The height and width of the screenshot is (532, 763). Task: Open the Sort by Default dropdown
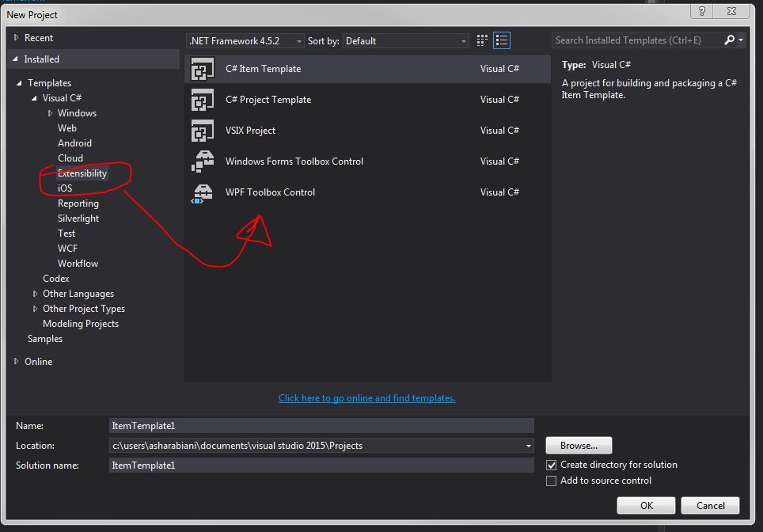click(x=406, y=41)
